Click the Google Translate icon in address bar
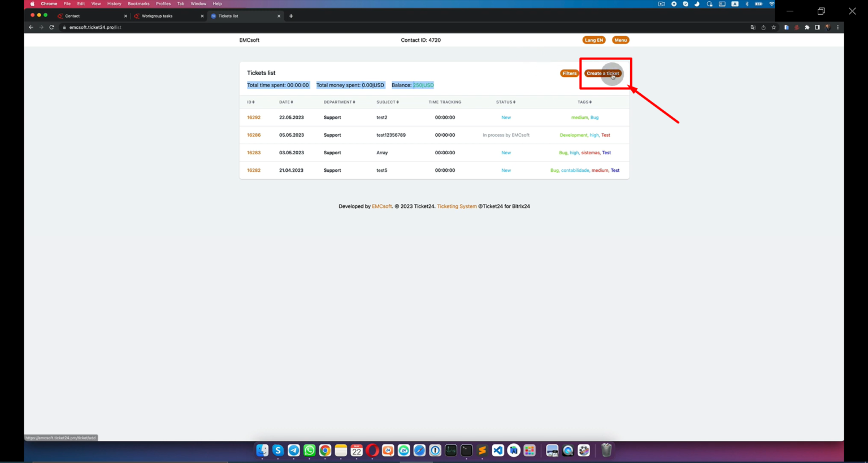The image size is (868, 463). (x=752, y=27)
